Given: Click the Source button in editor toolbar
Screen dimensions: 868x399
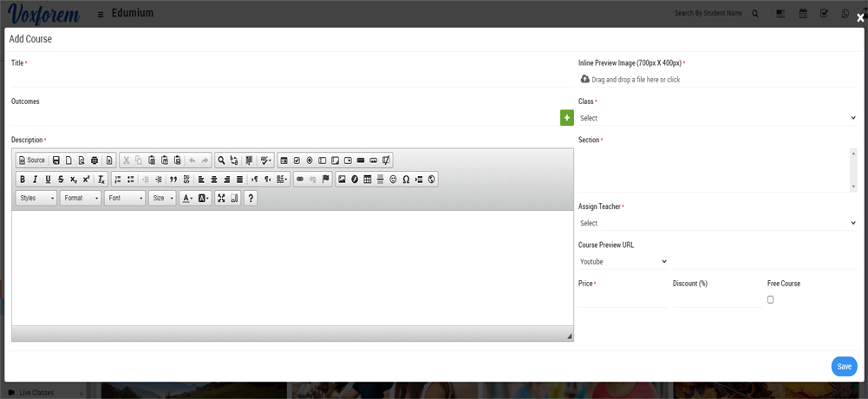Looking at the screenshot, I should [32, 160].
